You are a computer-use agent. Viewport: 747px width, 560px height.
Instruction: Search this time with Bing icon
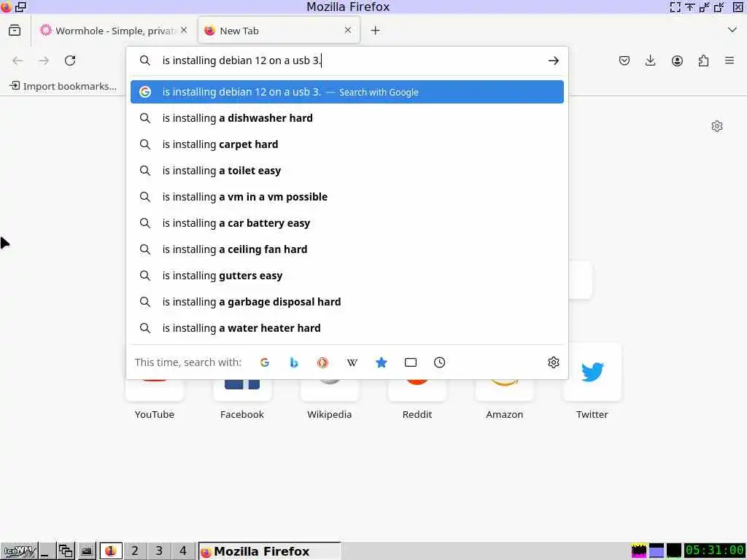[294, 362]
